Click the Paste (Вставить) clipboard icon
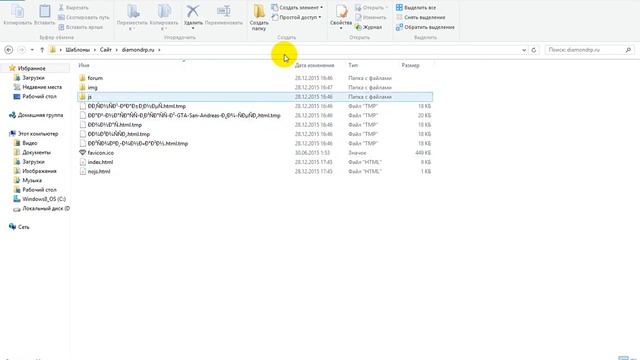Screen dimensions: 640x360 pyautogui.click(x=44, y=11)
